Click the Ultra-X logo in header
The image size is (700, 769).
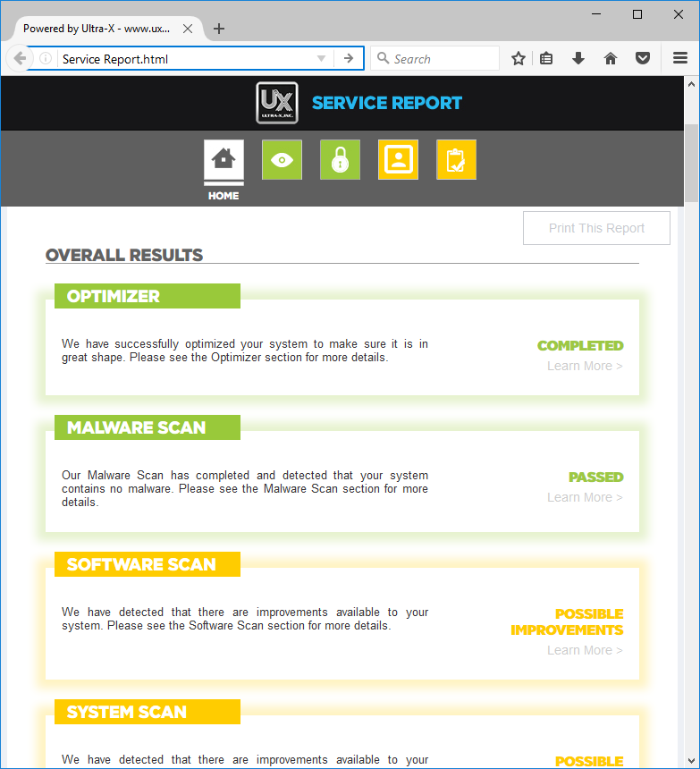tap(276, 103)
